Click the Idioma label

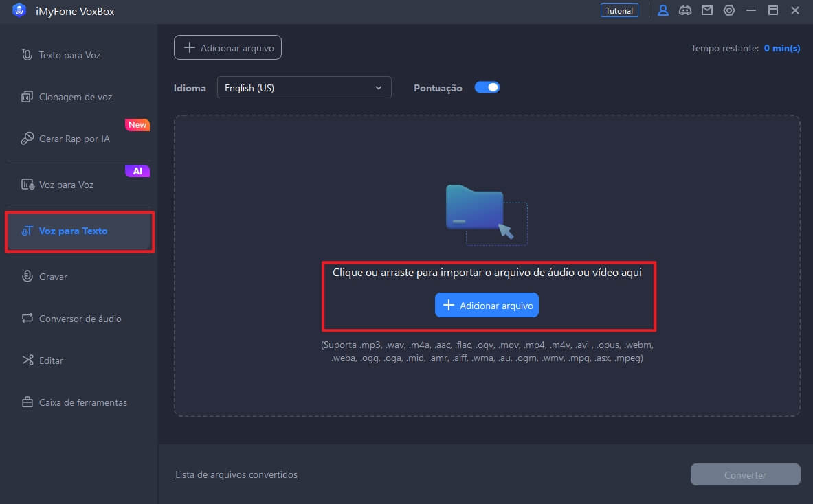(190, 88)
